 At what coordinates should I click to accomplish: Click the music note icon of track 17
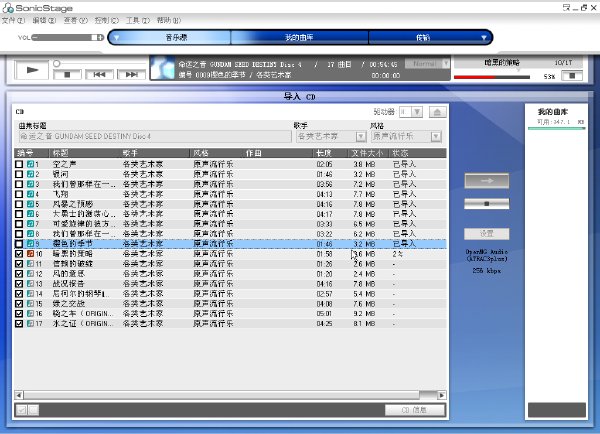click(31, 323)
